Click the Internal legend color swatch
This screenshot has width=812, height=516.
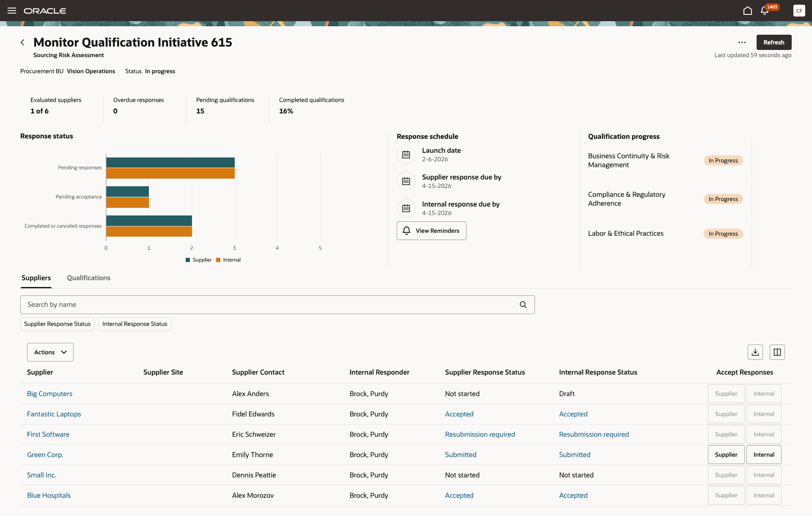[218, 260]
